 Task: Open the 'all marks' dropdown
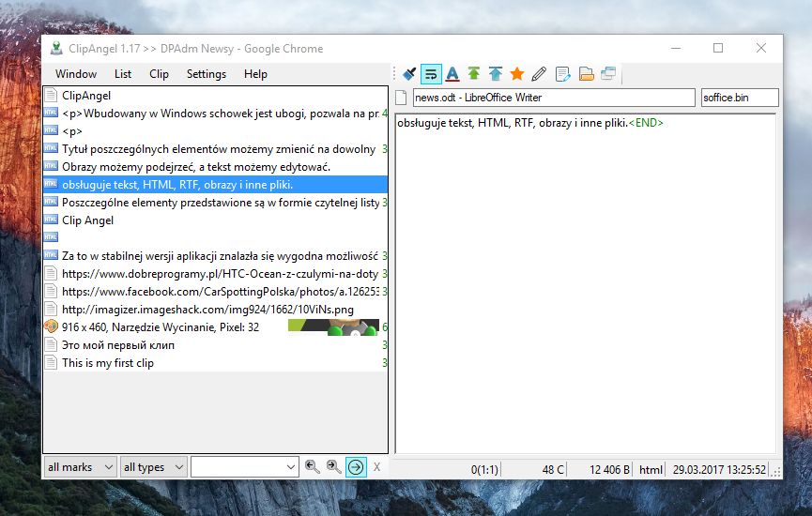[x=81, y=467]
